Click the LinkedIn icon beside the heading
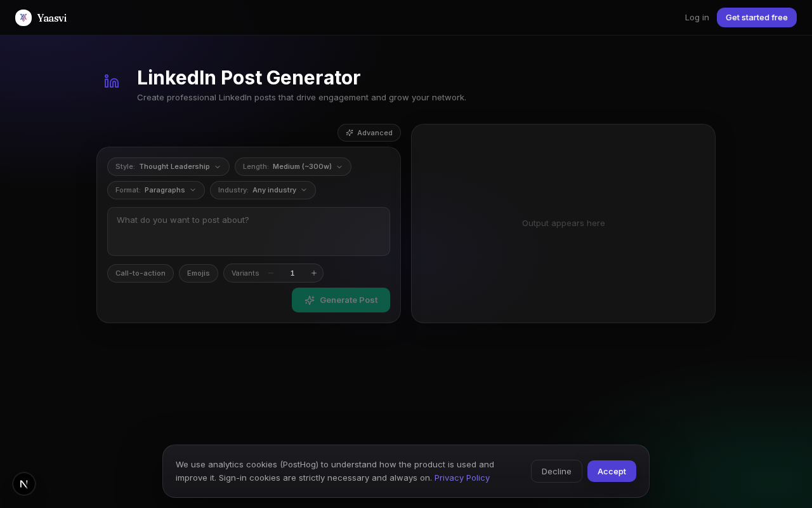 tap(112, 81)
